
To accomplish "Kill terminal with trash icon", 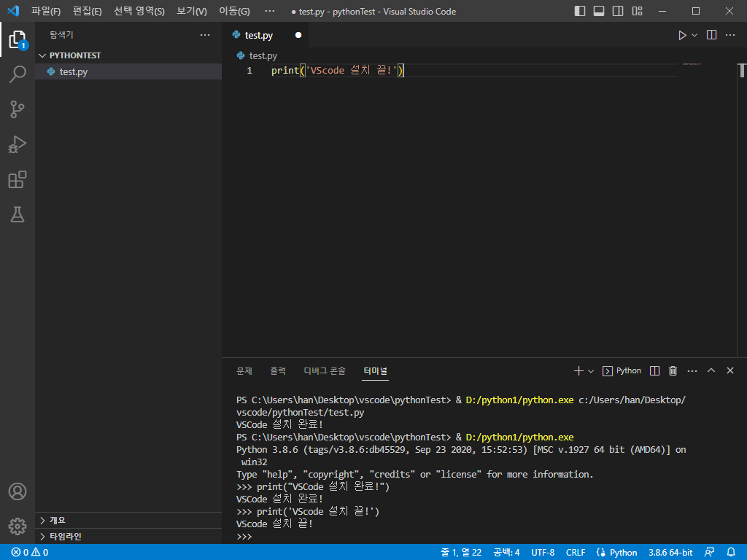I will 673,371.
